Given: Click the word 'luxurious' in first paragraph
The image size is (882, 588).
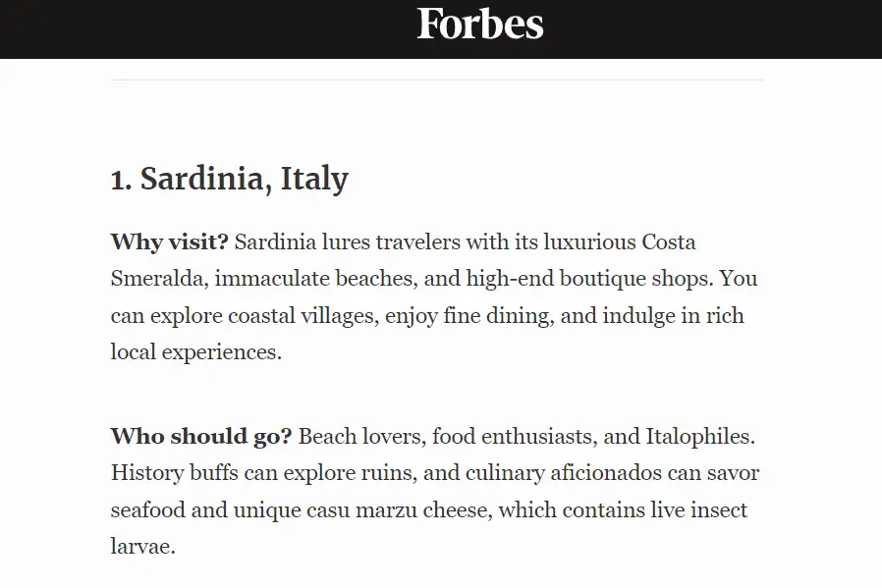Looking at the screenshot, I should point(589,242).
